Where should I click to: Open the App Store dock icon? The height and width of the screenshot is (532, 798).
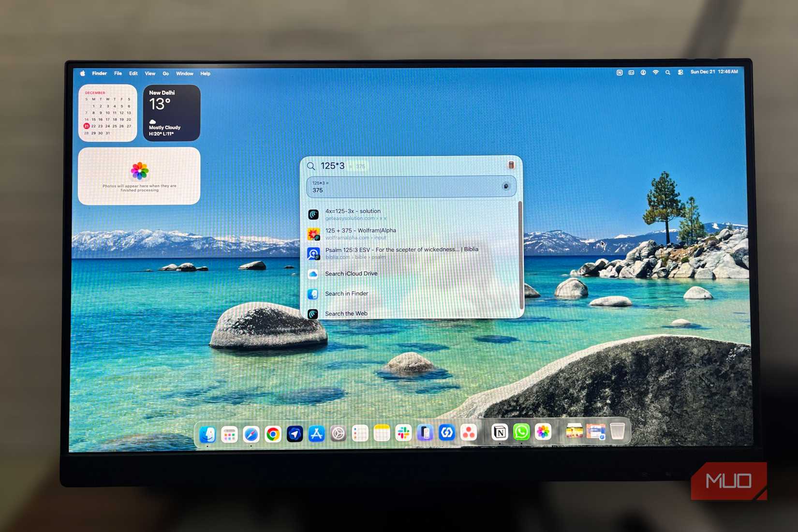pyautogui.click(x=316, y=434)
